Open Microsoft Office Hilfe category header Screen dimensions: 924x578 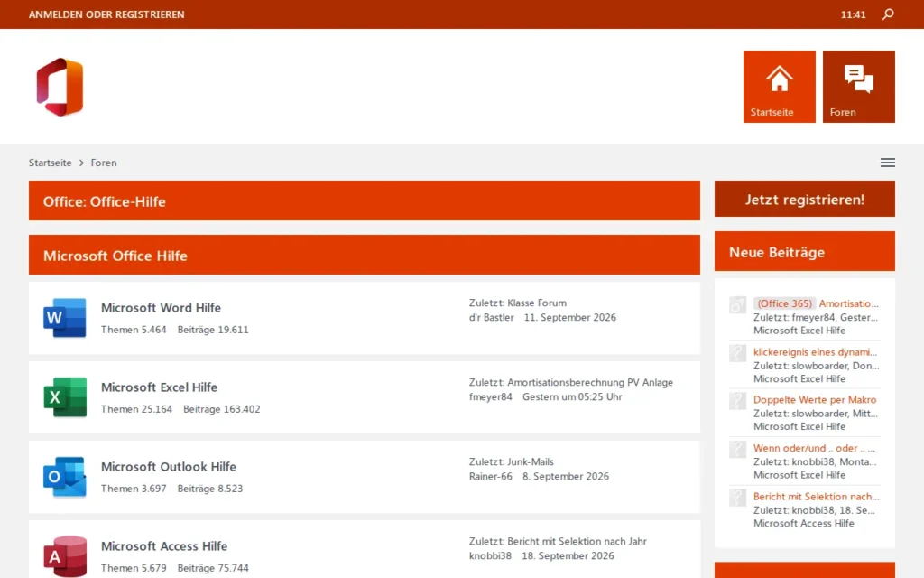click(115, 256)
